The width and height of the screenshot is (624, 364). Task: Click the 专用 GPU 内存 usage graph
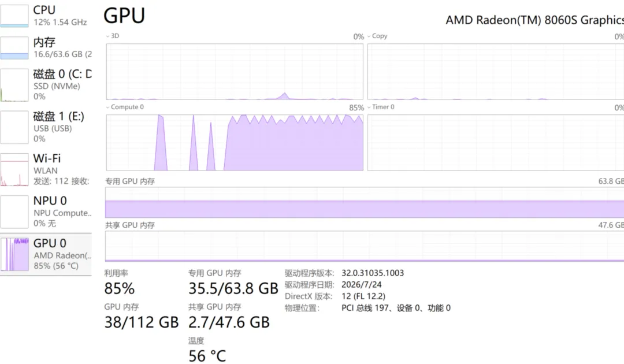(365, 202)
